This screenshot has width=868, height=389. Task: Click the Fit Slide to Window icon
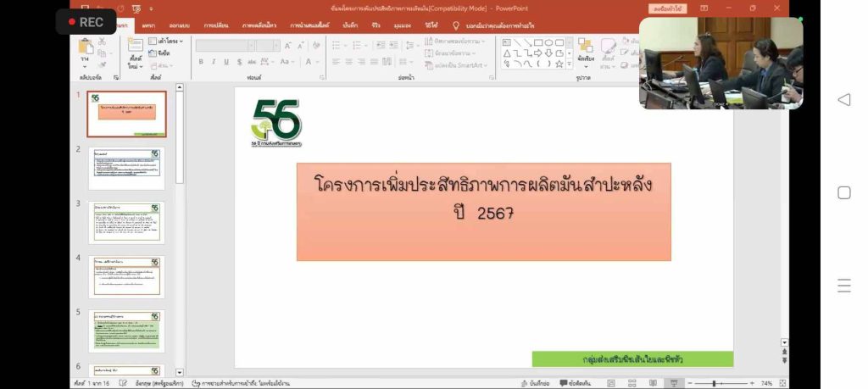[782, 383]
